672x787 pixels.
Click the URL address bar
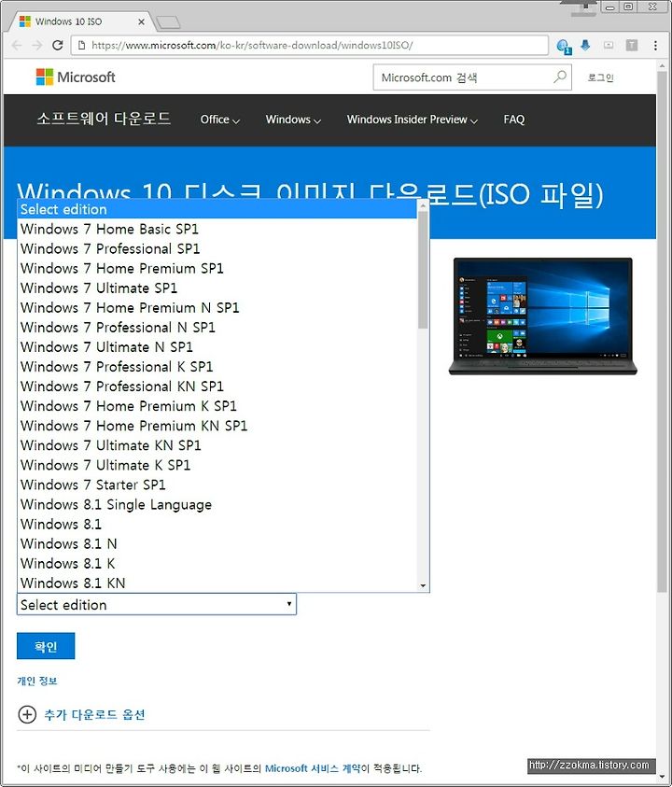309,45
